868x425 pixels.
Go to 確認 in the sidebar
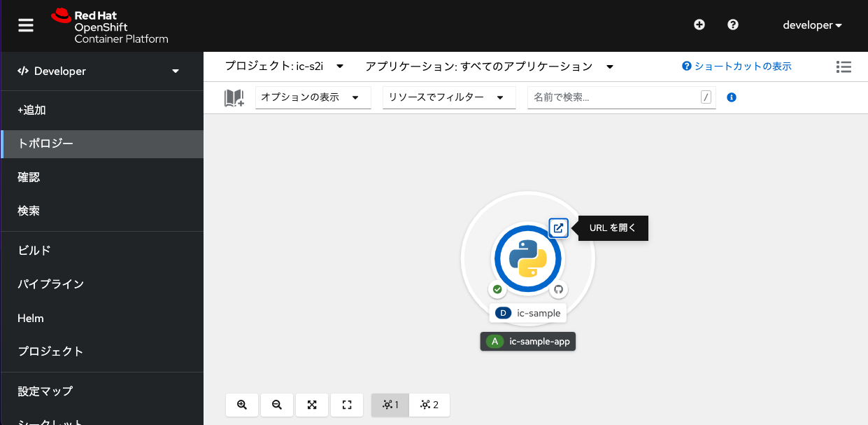(101, 177)
